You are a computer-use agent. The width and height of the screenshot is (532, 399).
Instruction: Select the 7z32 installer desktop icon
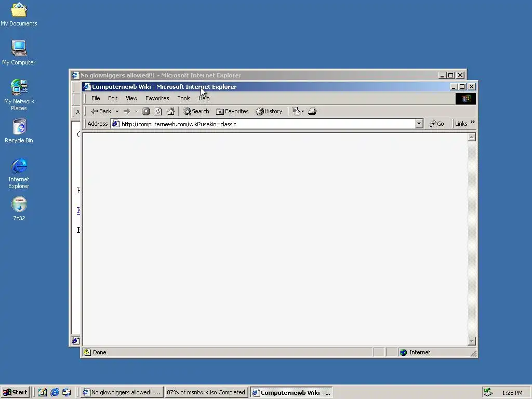coord(19,209)
